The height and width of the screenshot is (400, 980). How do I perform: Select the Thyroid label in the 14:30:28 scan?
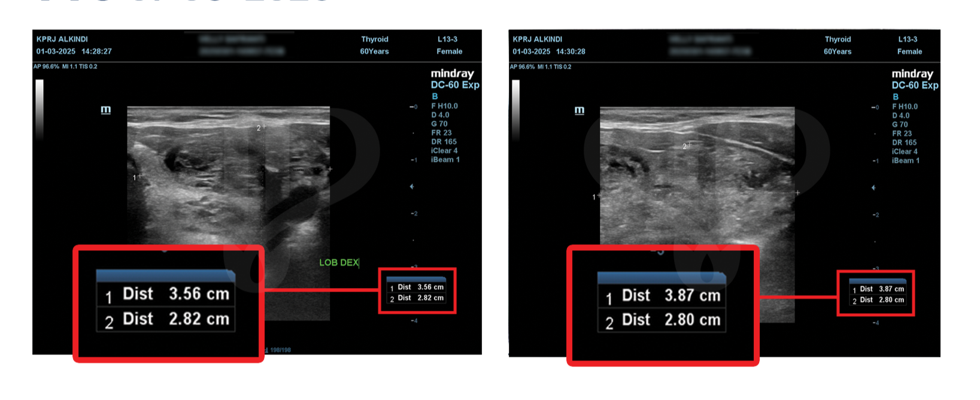[838, 40]
